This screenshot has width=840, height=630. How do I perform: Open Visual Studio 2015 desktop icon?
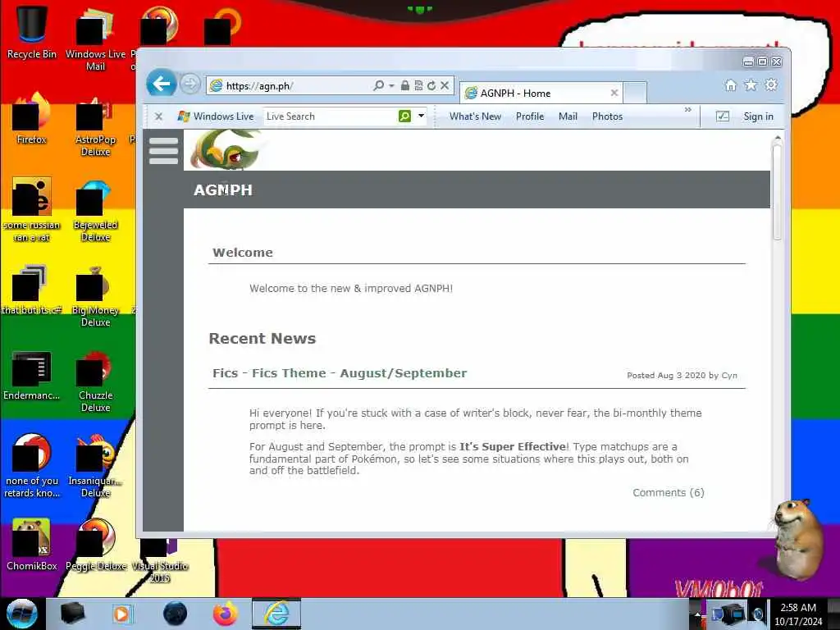tap(159, 559)
